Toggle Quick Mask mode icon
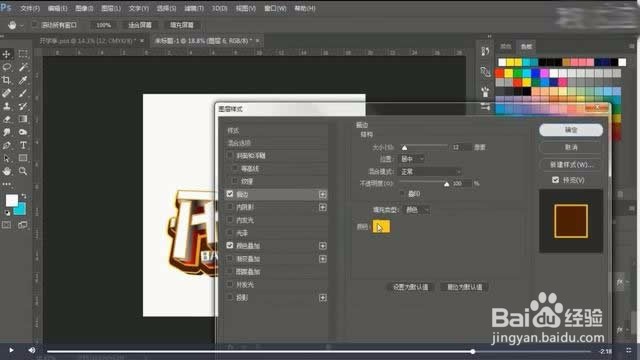 (x=7, y=225)
